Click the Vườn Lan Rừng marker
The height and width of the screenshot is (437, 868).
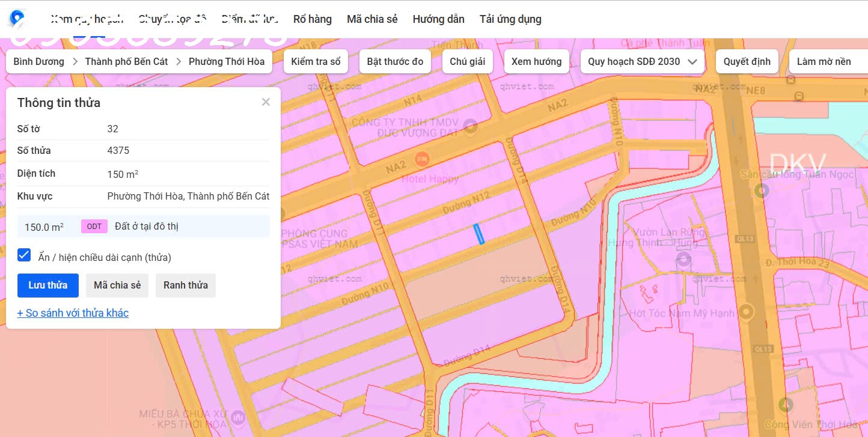(x=683, y=260)
